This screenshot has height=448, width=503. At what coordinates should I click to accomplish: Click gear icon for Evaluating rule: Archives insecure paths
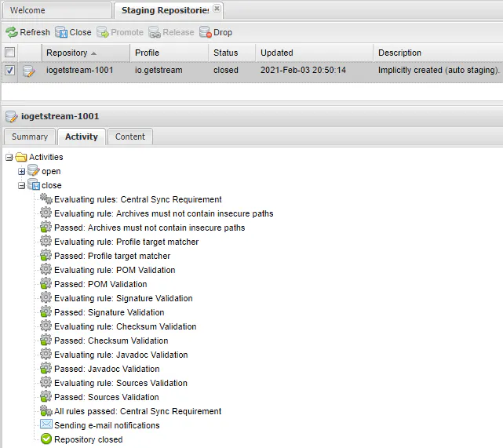click(x=46, y=213)
